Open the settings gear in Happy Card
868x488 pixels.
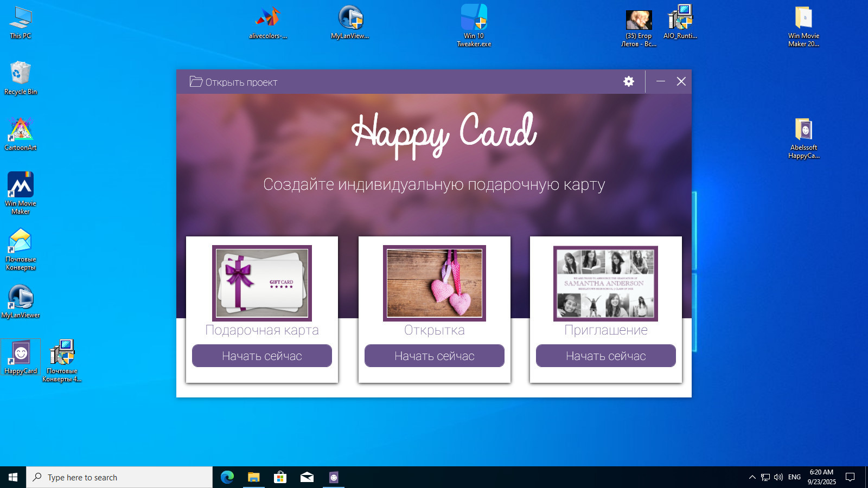tap(629, 81)
